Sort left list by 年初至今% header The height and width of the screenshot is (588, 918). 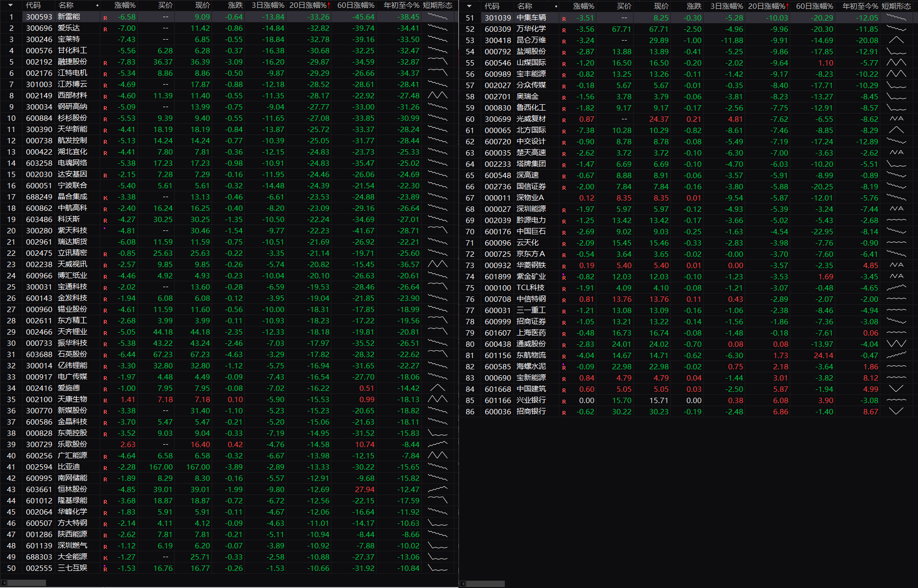click(401, 5)
